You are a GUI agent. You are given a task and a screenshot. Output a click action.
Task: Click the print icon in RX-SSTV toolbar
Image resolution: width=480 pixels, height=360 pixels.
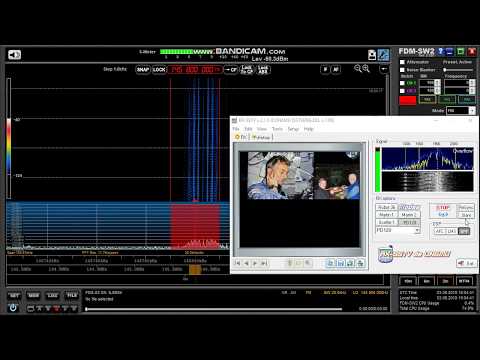[360, 263]
